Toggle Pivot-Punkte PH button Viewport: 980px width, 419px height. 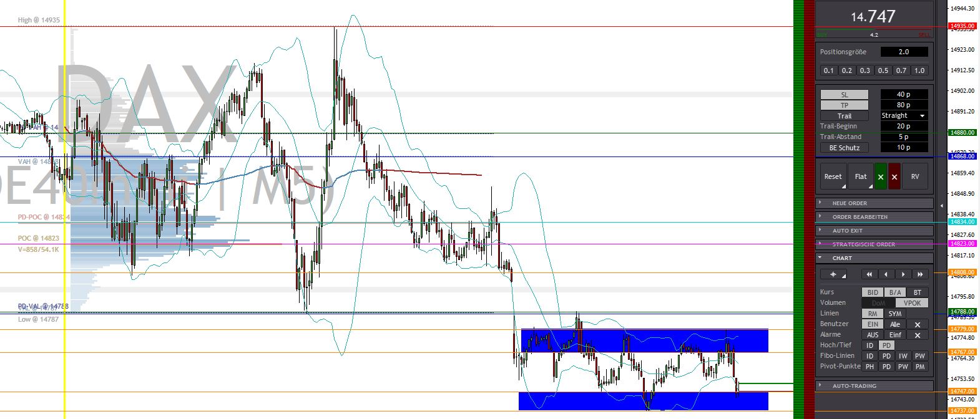(x=870, y=367)
